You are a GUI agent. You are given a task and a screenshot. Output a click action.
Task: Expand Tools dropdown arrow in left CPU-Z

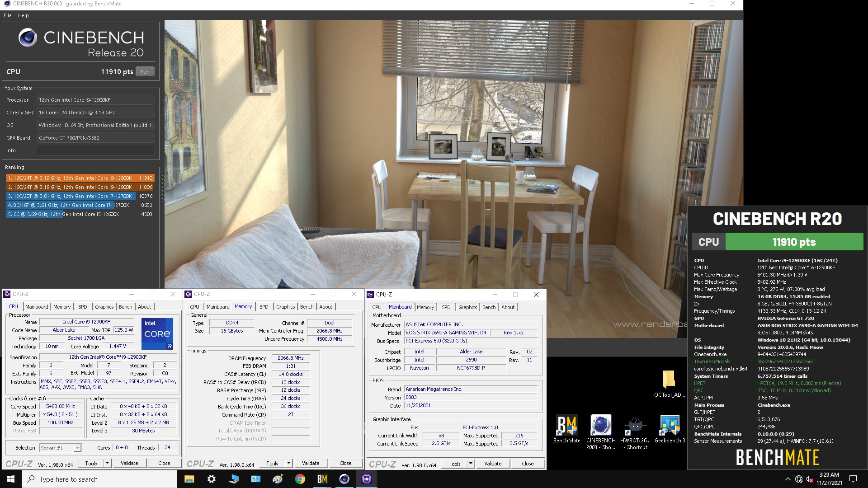(x=107, y=463)
